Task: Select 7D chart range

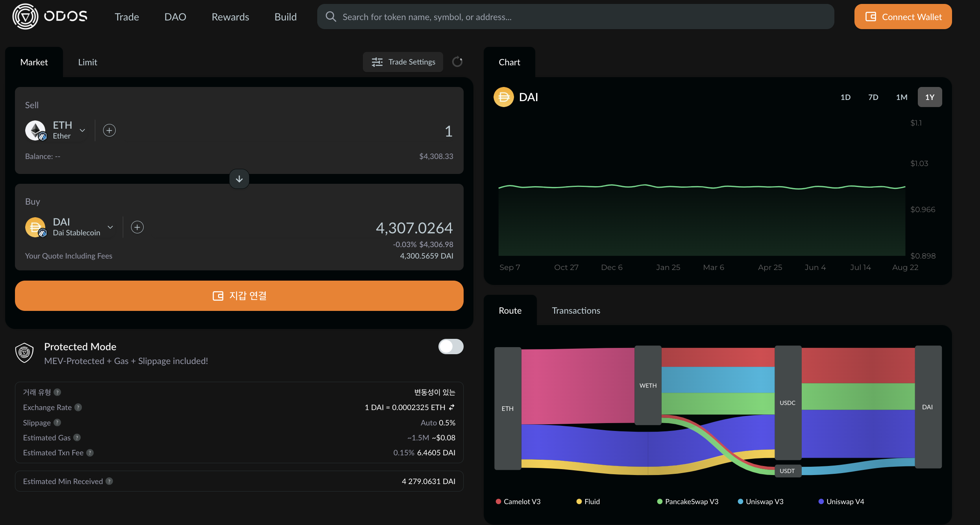Action: (873, 97)
